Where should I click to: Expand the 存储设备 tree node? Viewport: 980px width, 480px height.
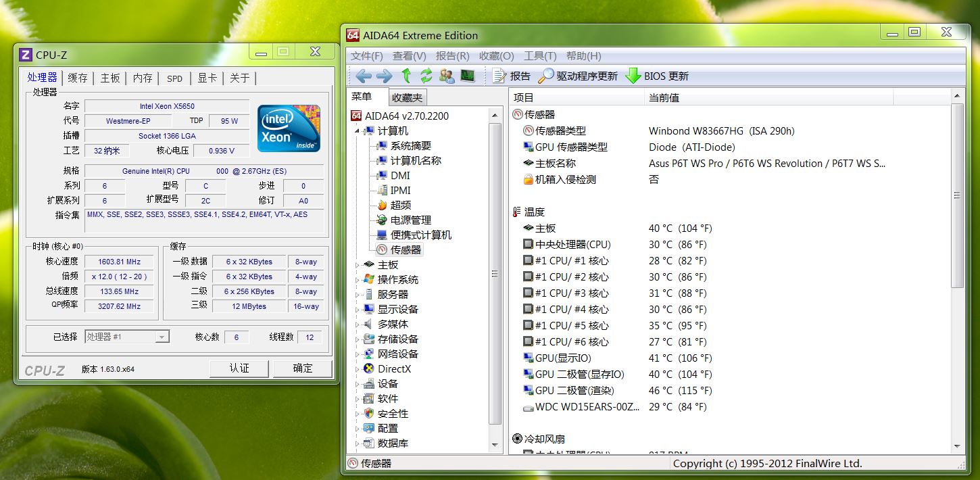[x=358, y=339]
